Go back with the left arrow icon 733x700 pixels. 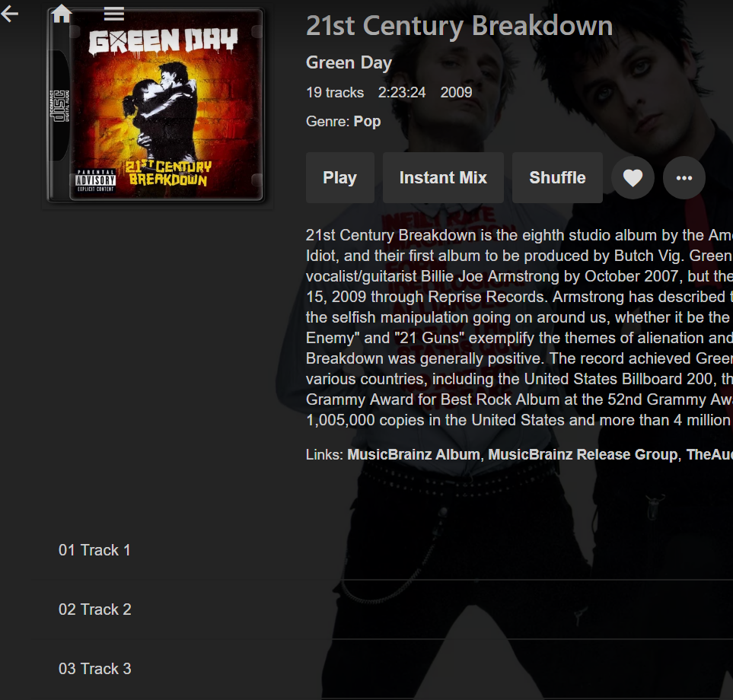click(x=9, y=14)
